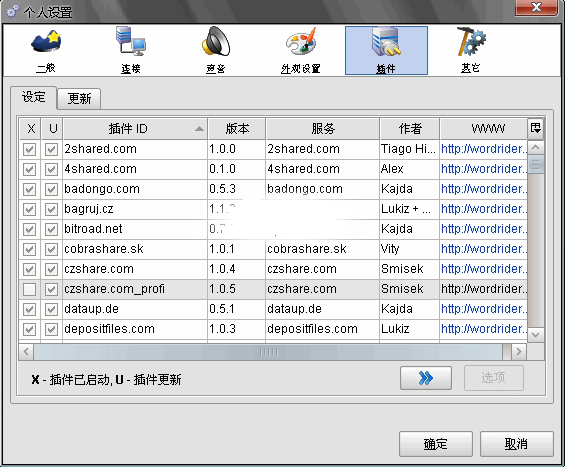
Task: Toggle U checkbox for dataup.de
Action: coord(52,309)
